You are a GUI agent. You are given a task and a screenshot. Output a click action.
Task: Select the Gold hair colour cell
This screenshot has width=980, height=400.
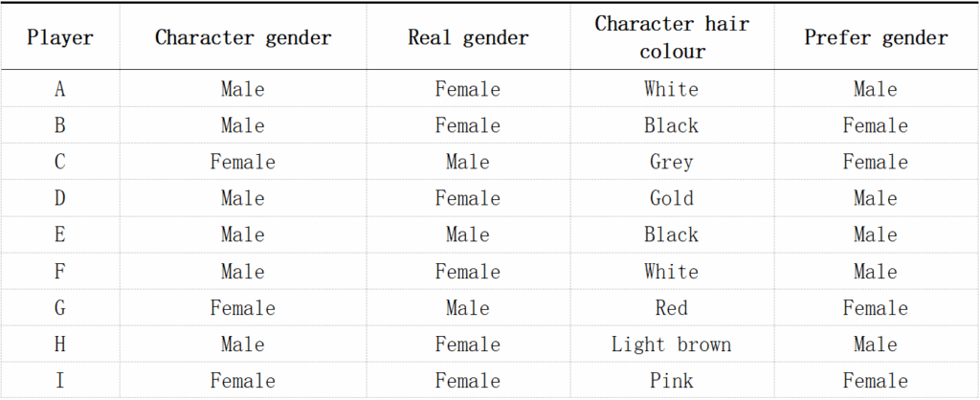[671, 198]
